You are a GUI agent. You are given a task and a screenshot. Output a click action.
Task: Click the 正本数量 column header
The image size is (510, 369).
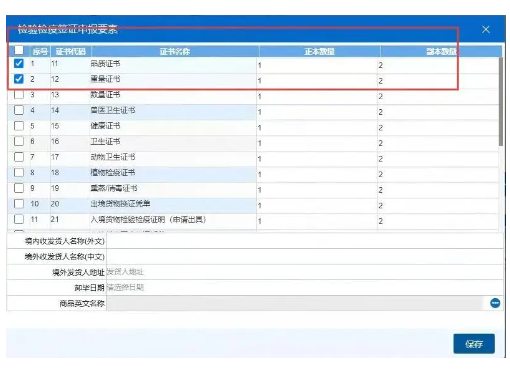coord(319,51)
